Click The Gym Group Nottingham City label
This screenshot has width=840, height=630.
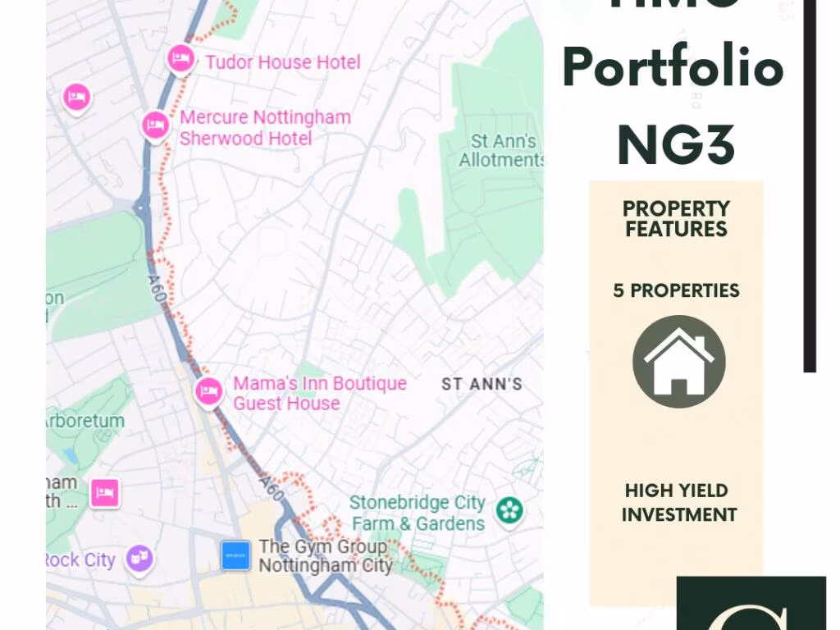pos(326,556)
